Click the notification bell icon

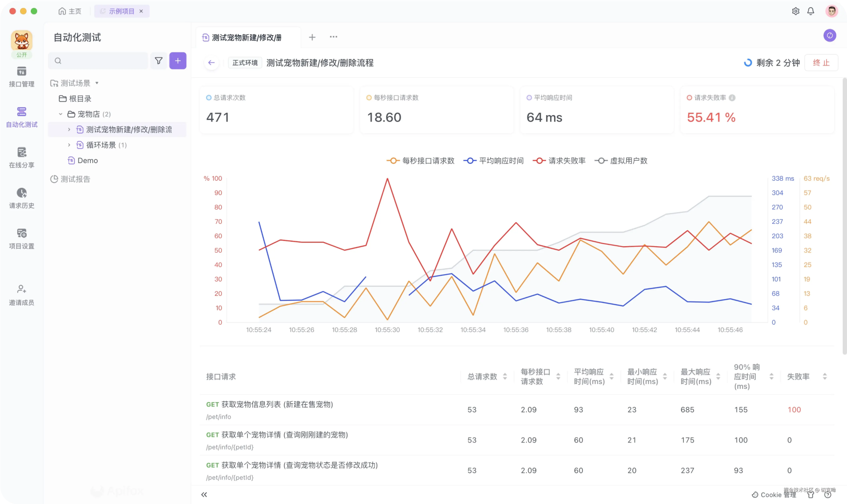[810, 11]
